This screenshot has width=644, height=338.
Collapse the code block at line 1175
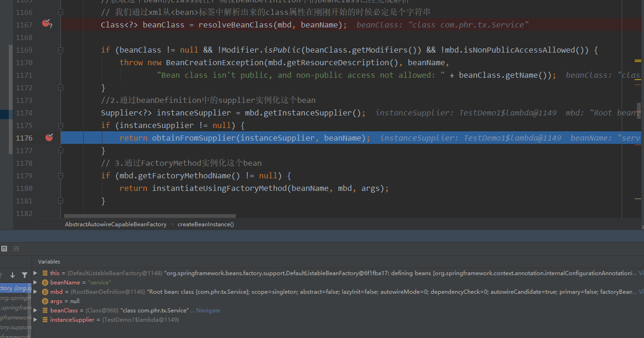60,125
